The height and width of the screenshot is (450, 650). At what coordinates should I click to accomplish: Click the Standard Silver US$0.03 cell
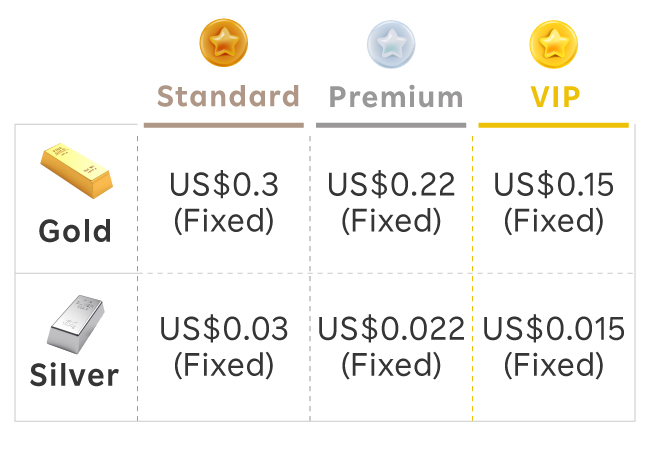click(x=223, y=346)
